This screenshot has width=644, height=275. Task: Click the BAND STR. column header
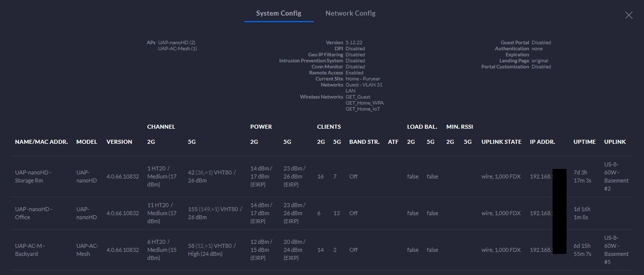tap(364, 142)
